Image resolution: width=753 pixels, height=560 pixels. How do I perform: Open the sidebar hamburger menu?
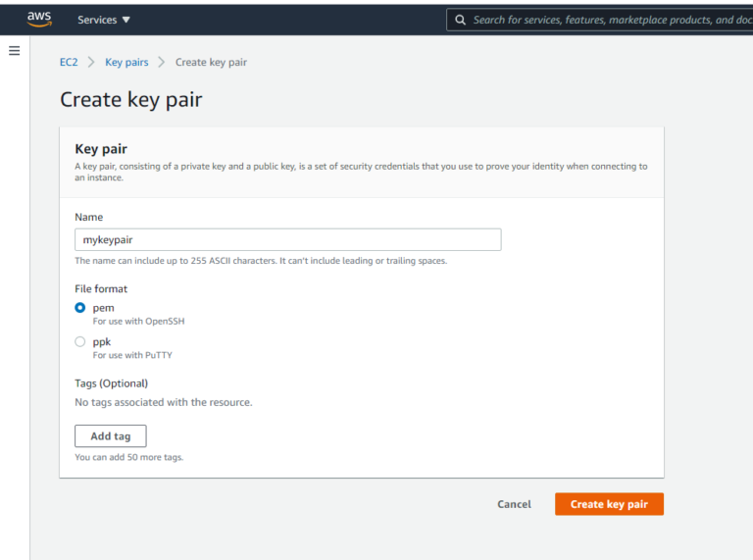click(14, 51)
